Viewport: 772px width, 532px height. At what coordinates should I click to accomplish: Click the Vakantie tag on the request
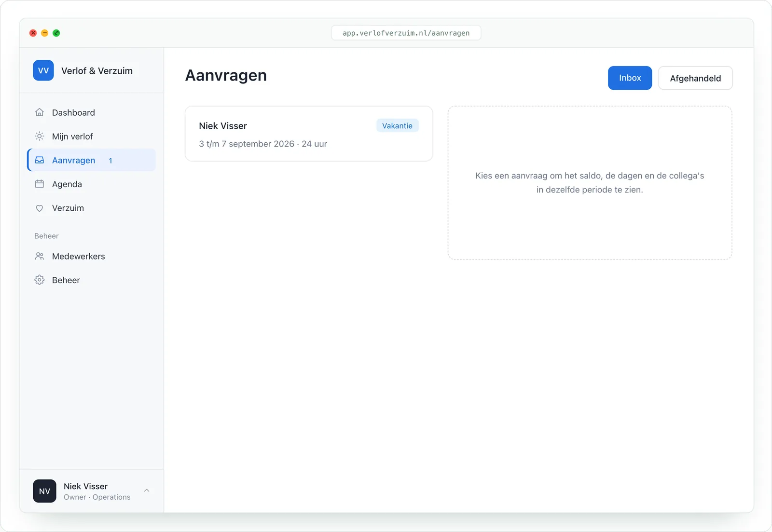[397, 125]
